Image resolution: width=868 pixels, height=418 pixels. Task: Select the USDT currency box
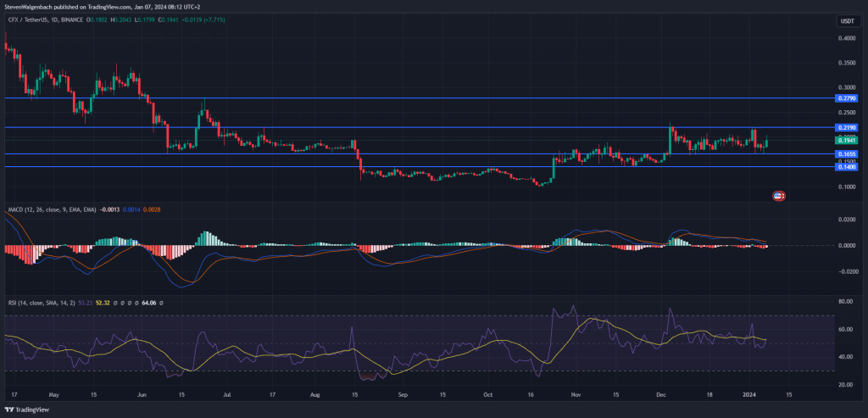click(846, 20)
